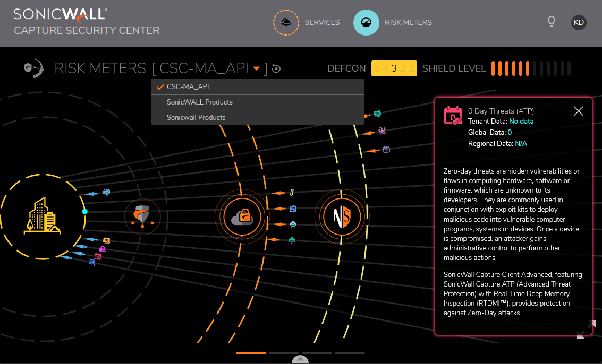Click the pink people-group threat icon
This screenshot has height=364, width=602.
(381, 131)
